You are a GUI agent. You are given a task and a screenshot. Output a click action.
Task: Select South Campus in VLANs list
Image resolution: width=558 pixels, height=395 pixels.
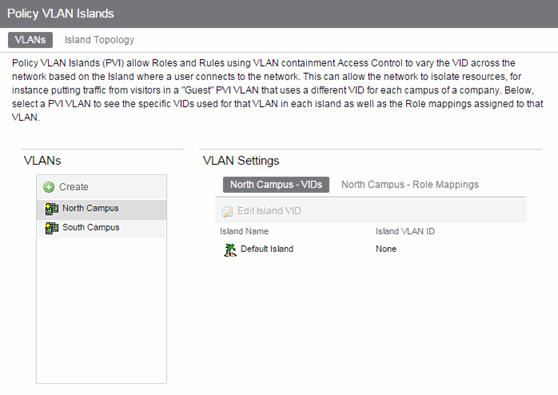[101, 228]
